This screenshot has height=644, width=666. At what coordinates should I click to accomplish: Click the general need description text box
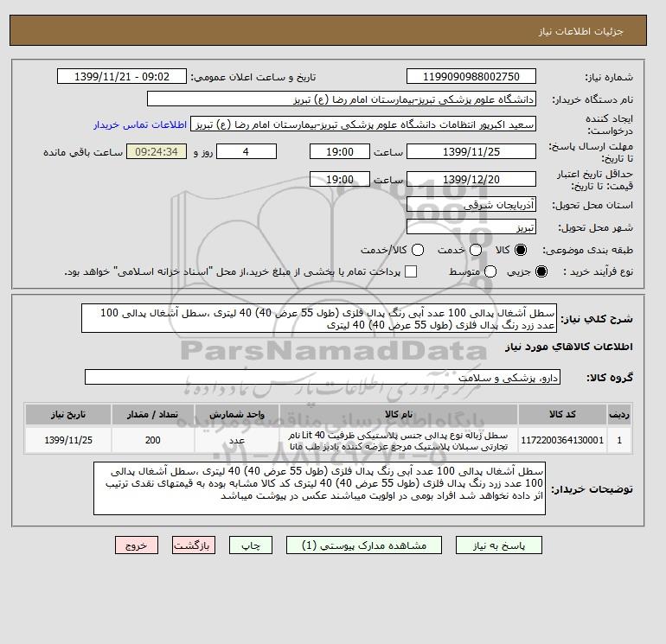tap(319, 318)
